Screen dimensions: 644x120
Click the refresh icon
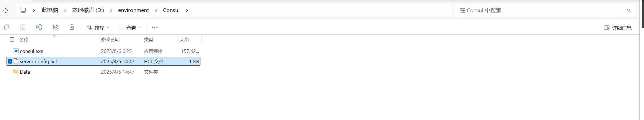coord(5,10)
